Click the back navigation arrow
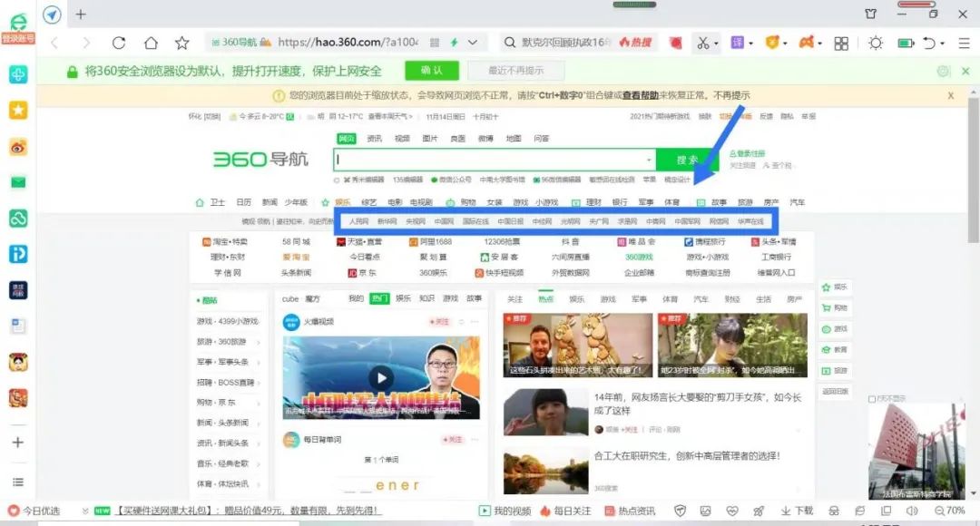The height and width of the screenshot is (526, 980). coord(55,43)
